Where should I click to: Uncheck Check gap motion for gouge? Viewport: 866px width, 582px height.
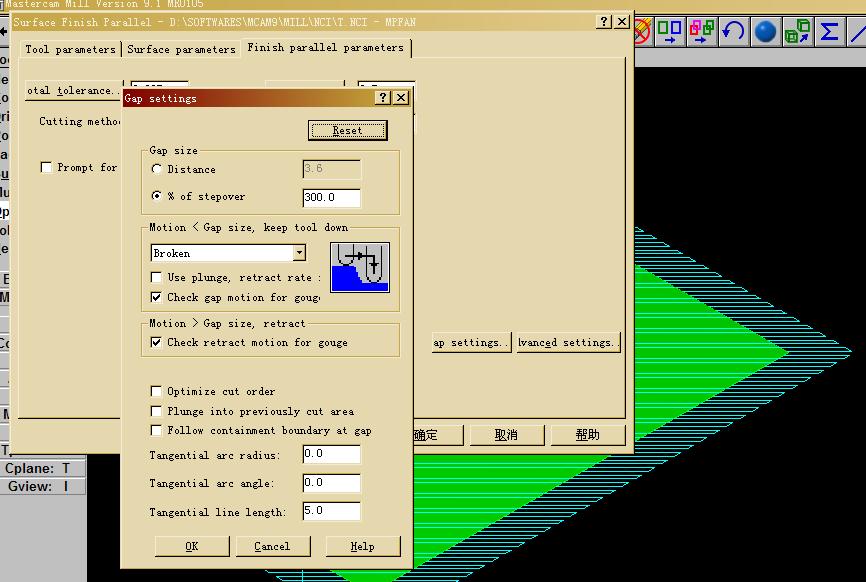(x=156, y=297)
